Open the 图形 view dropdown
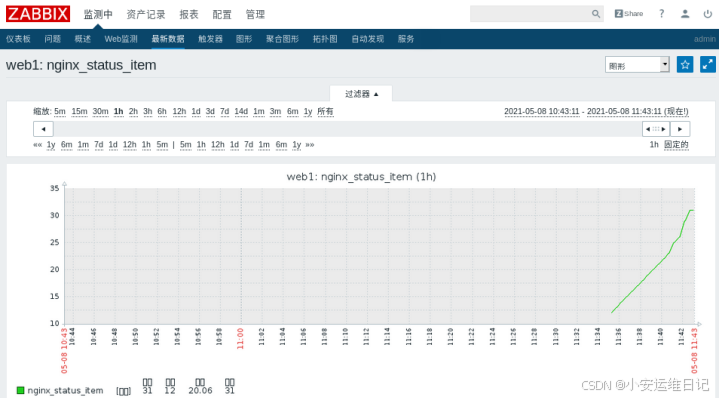 [x=637, y=65]
